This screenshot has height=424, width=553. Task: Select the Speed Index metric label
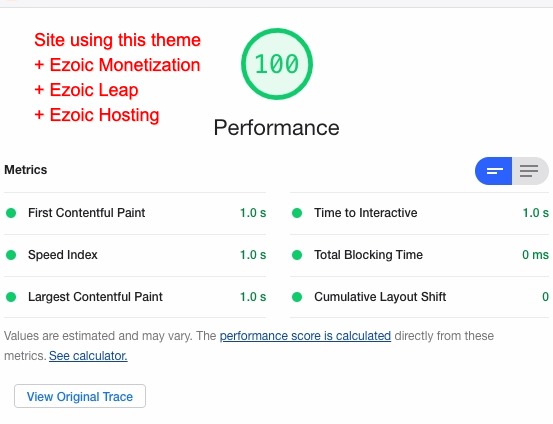(63, 255)
